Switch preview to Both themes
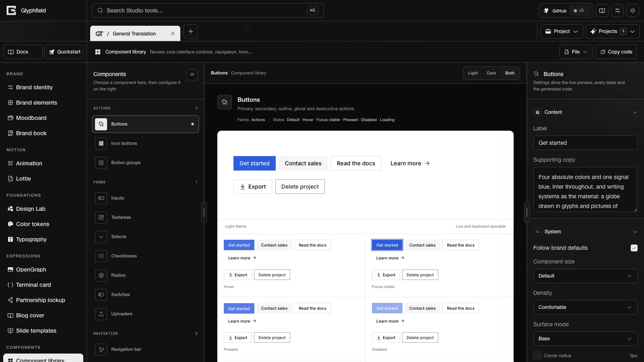Viewport: 644px width, 362px height. 510,73
